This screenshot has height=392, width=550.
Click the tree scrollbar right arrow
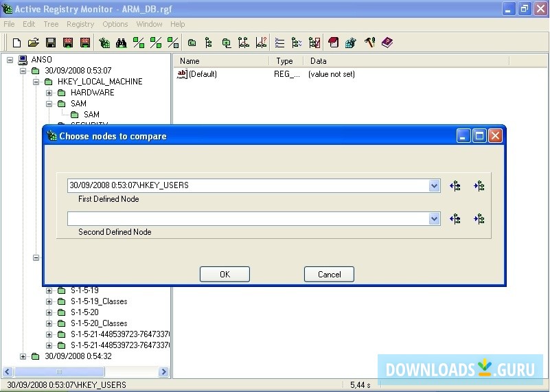click(x=163, y=371)
